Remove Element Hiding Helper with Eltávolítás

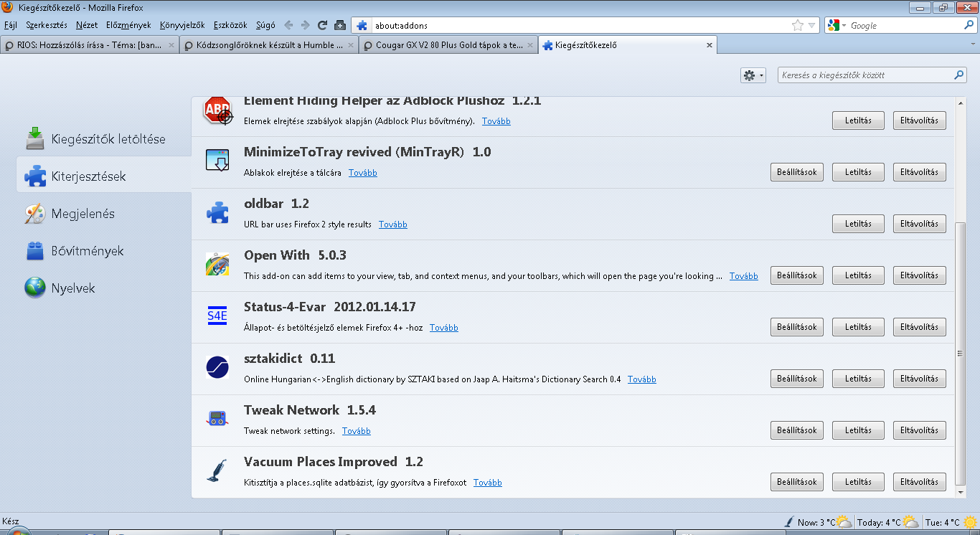coord(920,120)
